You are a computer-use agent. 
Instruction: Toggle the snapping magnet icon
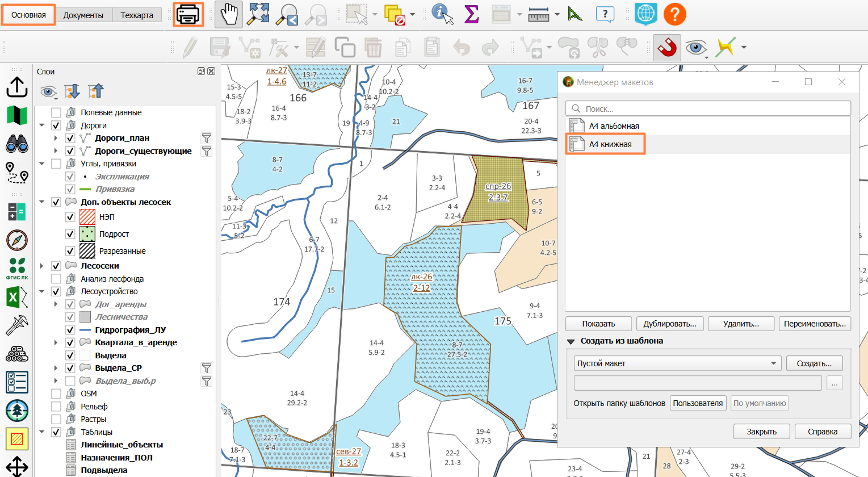tap(667, 48)
